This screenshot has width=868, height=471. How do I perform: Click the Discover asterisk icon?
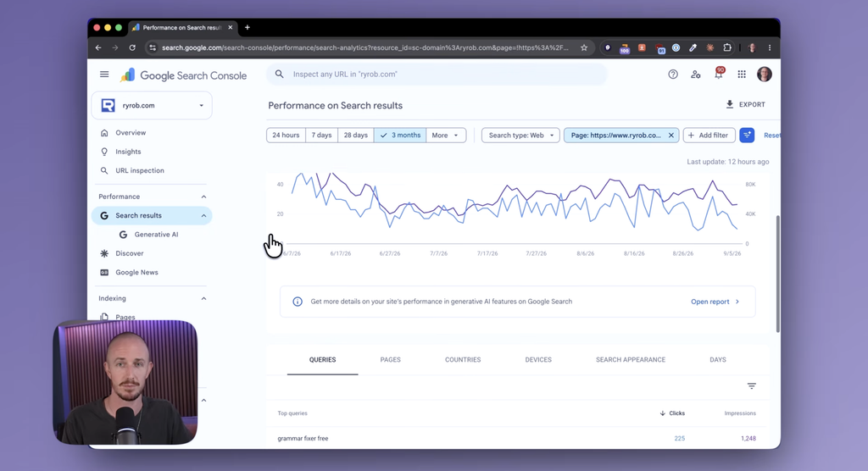pyautogui.click(x=104, y=253)
